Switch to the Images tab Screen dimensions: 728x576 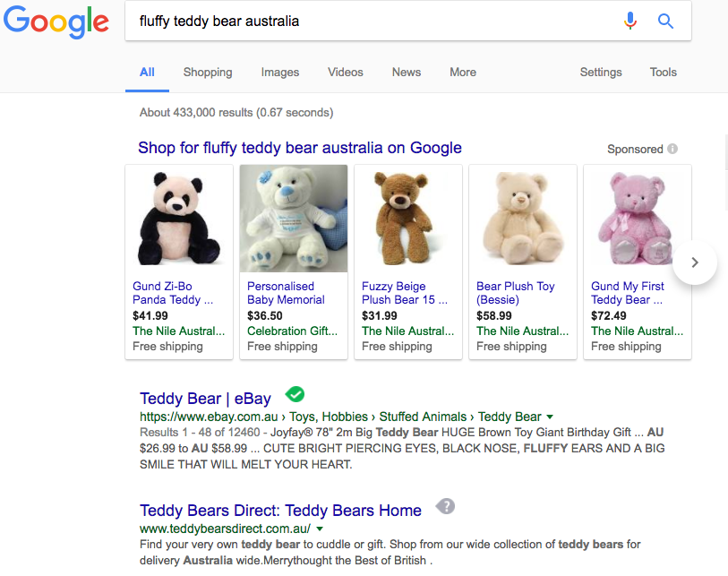pos(280,73)
